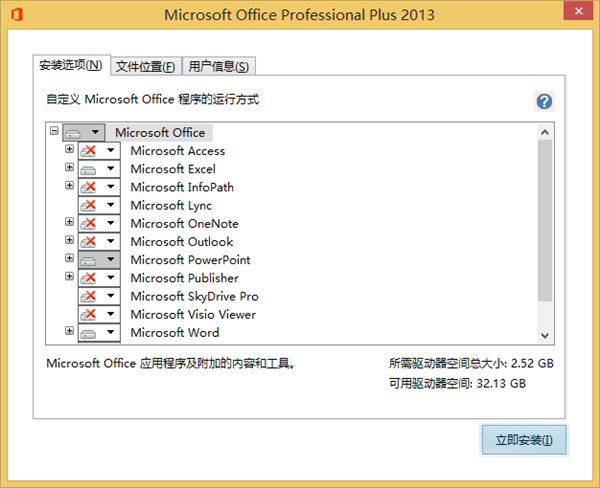Click the Microsoft OneNote install state icon
The width and height of the screenshot is (600, 488).
[x=88, y=224]
